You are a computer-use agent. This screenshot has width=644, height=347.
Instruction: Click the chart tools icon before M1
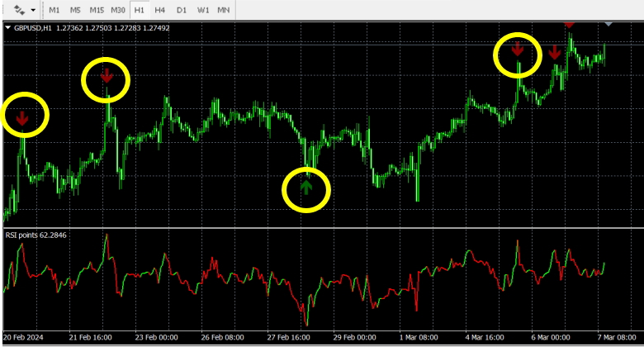pyautogui.click(x=19, y=10)
